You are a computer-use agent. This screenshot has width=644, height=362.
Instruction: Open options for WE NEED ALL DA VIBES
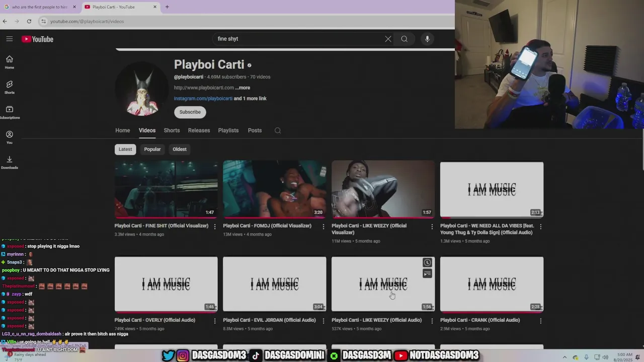(x=541, y=227)
